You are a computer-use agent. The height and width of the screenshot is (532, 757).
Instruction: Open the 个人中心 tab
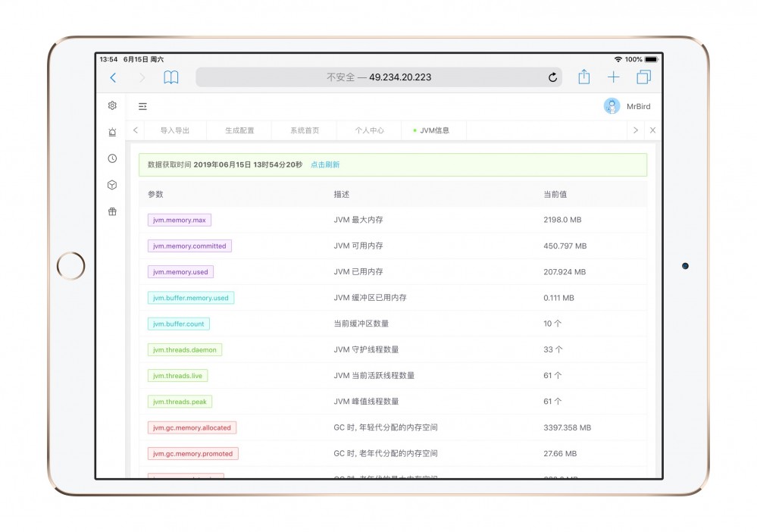369,130
